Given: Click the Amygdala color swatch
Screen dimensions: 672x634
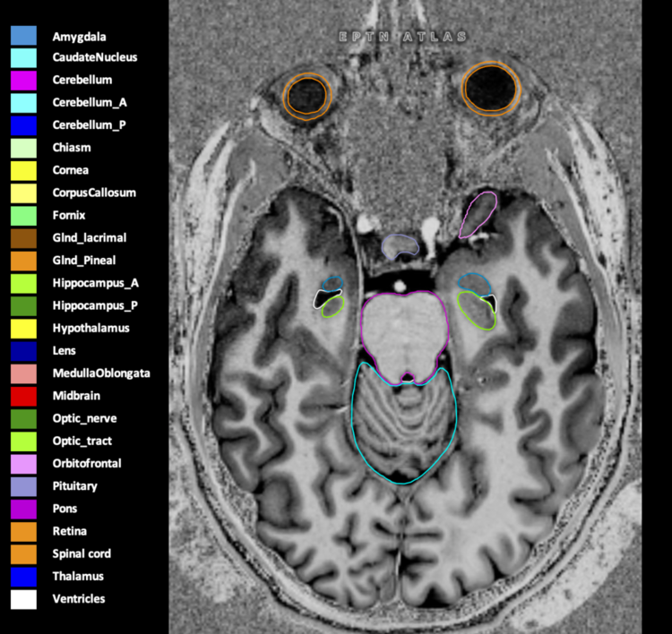Looking at the screenshot, I should [x=23, y=36].
